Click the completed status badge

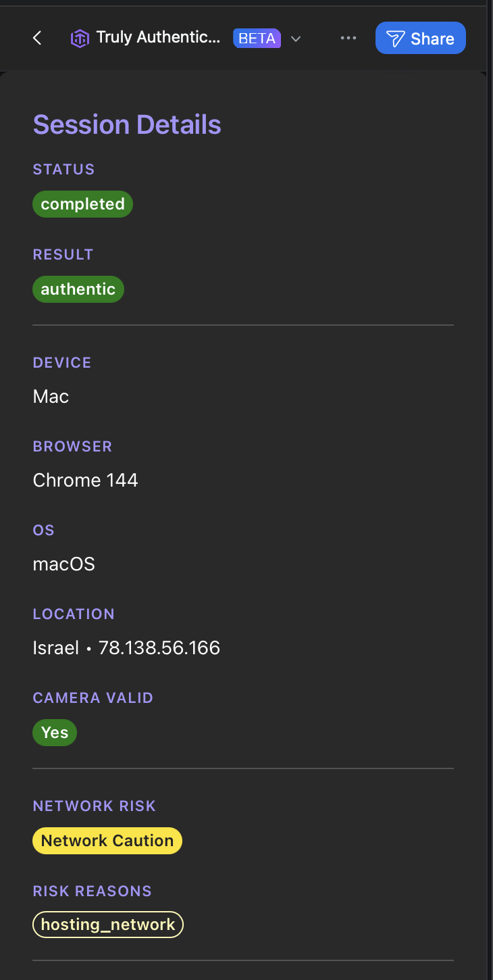click(82, 204)
